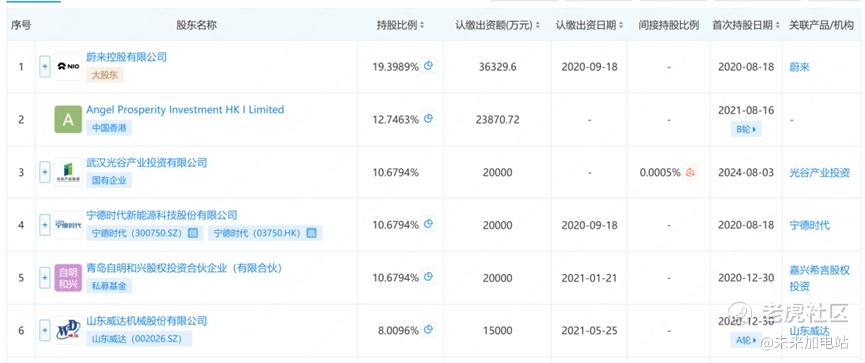Expand the 山东威达机械股份有限公司 row
The height and width of the screenshot is (363, 865).
point(45,330)
